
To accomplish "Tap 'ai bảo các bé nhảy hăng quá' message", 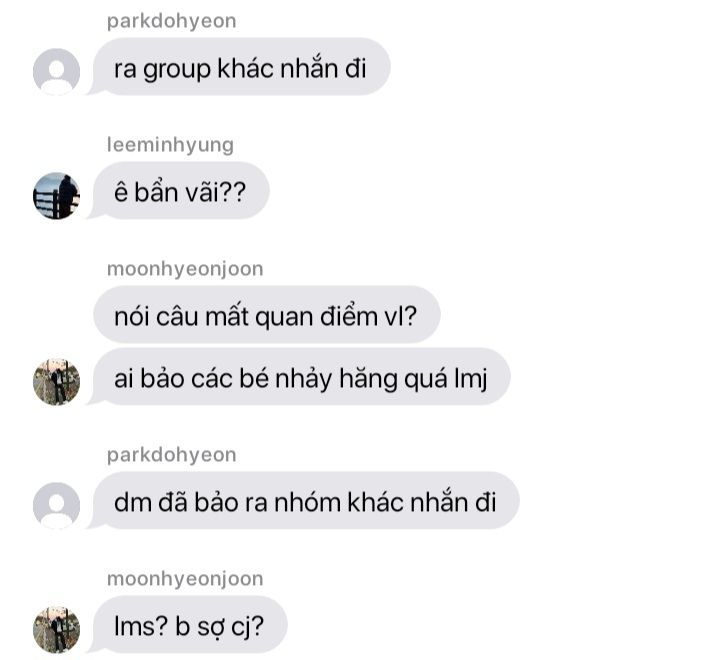I will (302, 377).
